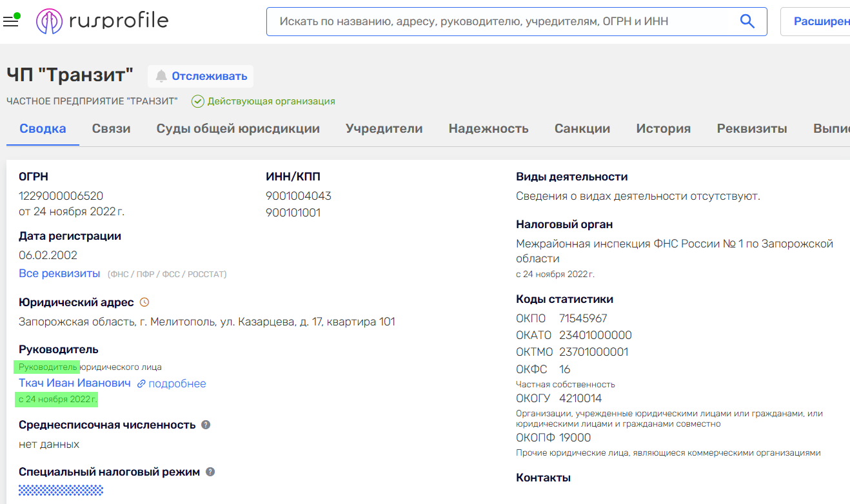Click the clock icon beside Юридический адрес
This screenshot has height=504, width=850.
pyautogui.click(x=144, y=302)
